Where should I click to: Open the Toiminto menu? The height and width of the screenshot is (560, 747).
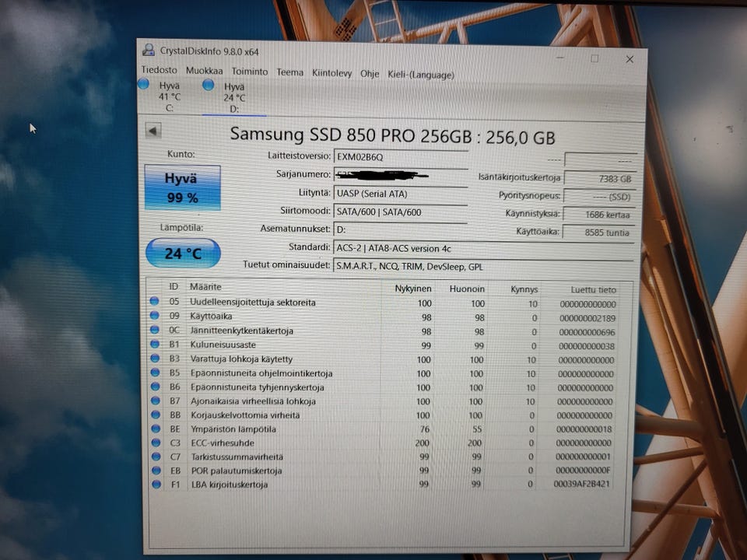pyautogui.click(x=250, y=72)
